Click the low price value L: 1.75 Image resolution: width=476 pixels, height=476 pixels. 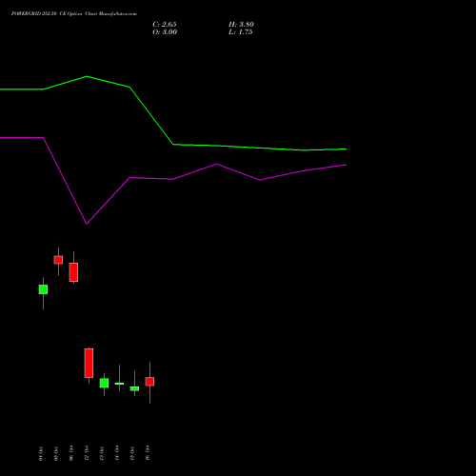click(x=241, y=32)
